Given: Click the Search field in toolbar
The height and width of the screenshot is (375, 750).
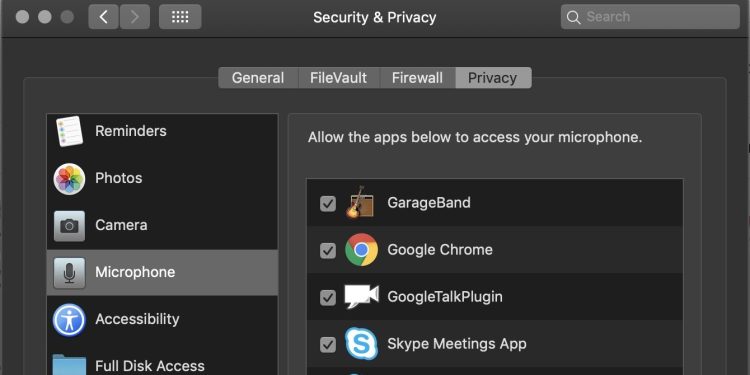Looking at the screenshot, I should click(x=650, y=17).
